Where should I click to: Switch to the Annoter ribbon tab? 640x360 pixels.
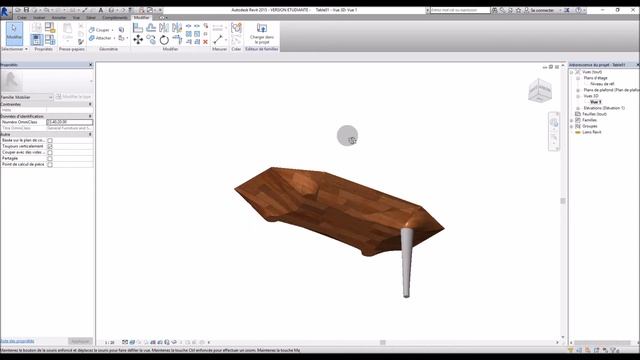59,18
